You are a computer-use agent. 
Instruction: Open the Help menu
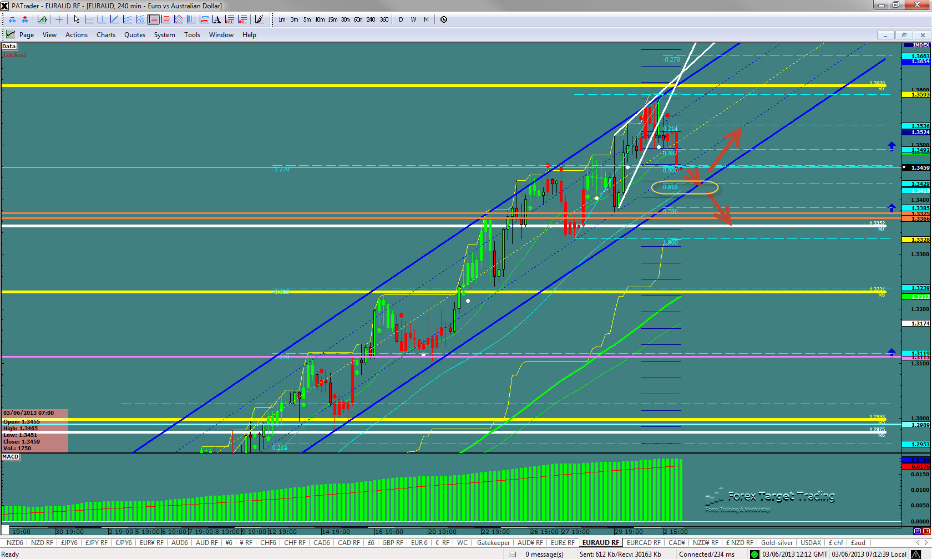pyautogui.click(x=249, y=35)
